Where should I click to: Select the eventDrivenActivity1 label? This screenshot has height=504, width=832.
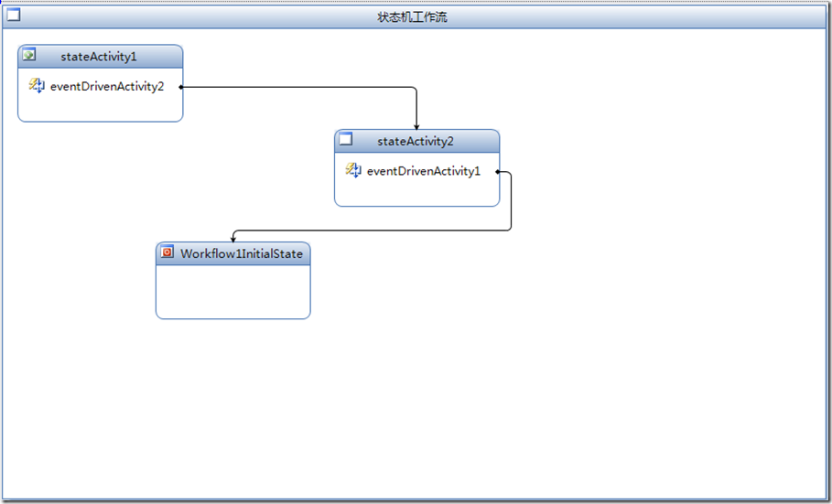(x=423, y=171)
